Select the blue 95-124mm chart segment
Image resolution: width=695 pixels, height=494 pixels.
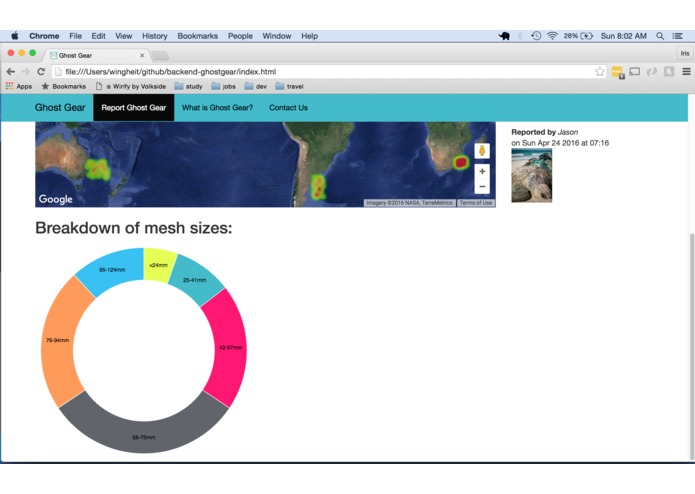point(113,269)
